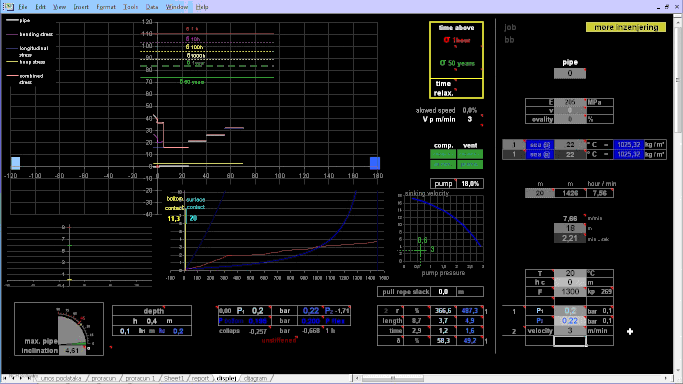Switch to the dijagram sheet tab

(x=255, y=378)
